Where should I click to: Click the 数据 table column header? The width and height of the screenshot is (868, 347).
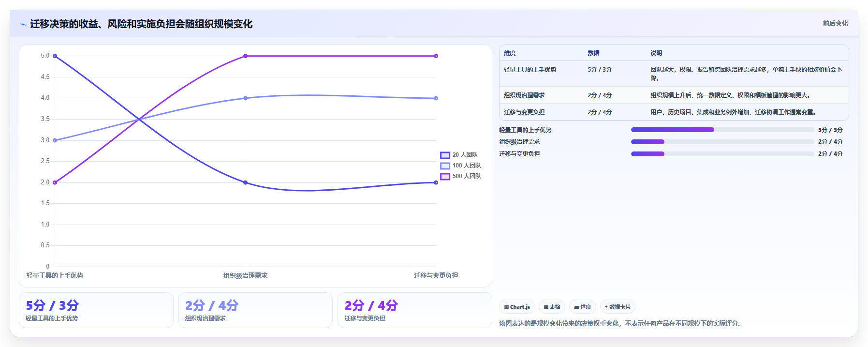[x=593, y=53]
